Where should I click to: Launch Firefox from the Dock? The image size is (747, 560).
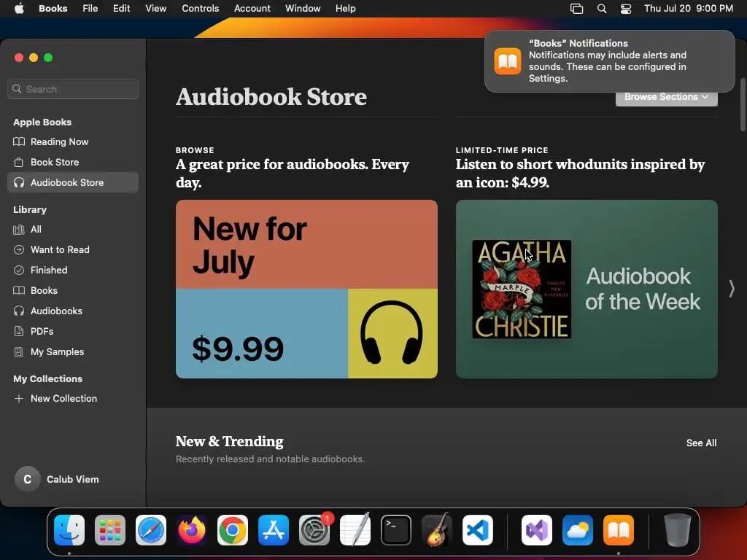(192, 530)
